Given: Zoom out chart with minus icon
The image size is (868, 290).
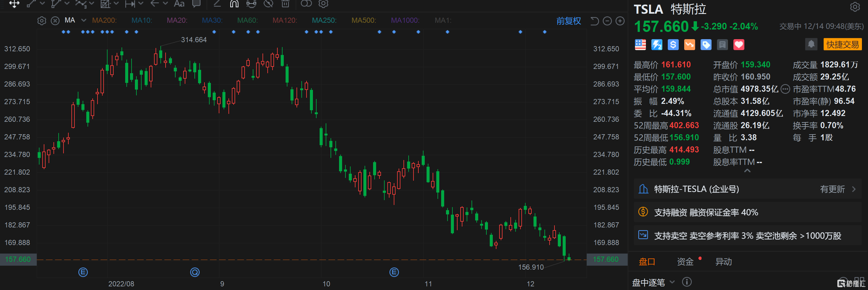Looking at the screenshot, I should coord(607,21).
